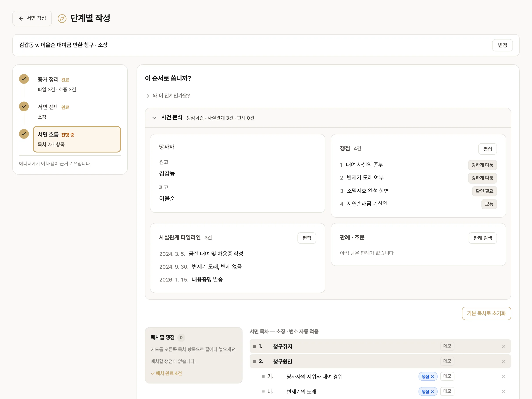Click drag handle icon of 청구취지 row
Image resolution: width=532 pixels, height=399 pixels.
(x=254, y=346)
